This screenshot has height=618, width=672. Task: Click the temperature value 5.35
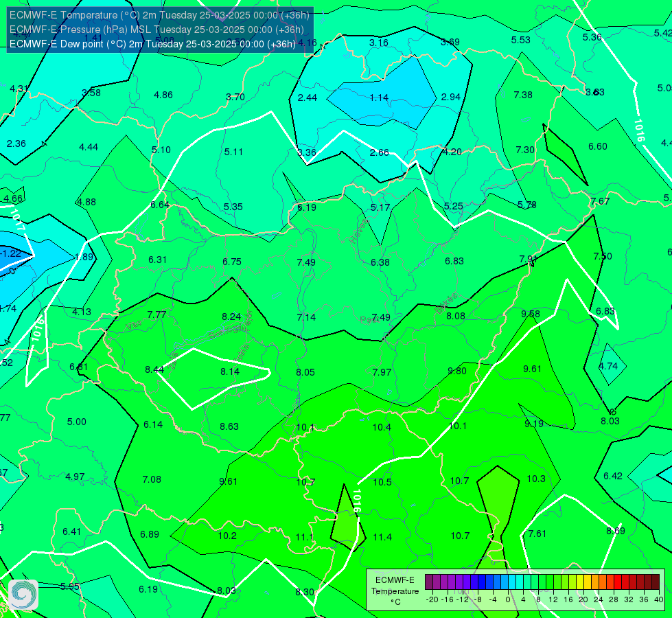233,207
